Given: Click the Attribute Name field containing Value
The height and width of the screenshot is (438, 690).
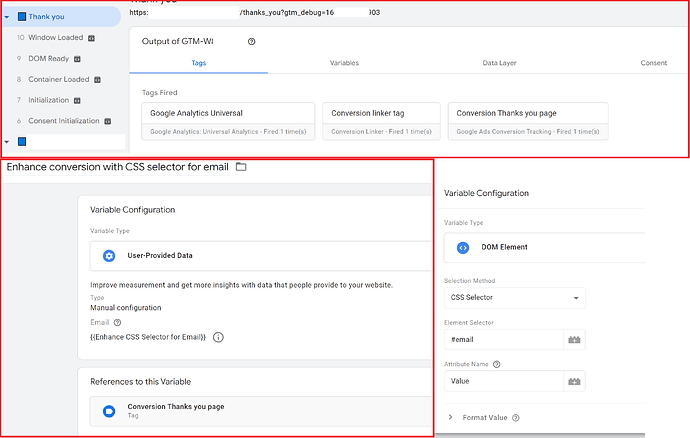Looking at the screenshot, I should click(504, 381).
